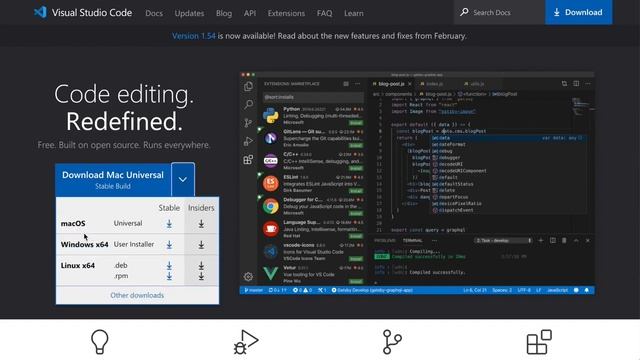Click the search magnifier icon
Screen dimensions: 640x360
click(464, 12)
